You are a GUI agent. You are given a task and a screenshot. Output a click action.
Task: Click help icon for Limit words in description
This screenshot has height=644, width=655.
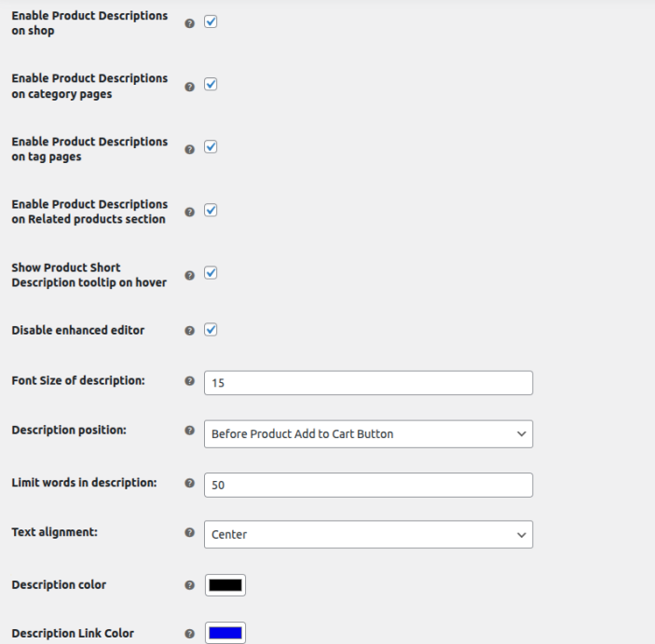pos(190,483)
